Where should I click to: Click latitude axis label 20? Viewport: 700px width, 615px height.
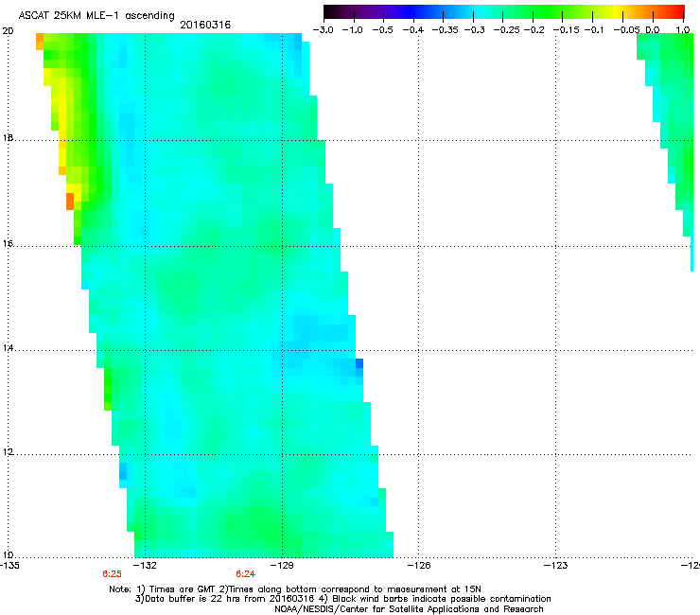[8, 31]
